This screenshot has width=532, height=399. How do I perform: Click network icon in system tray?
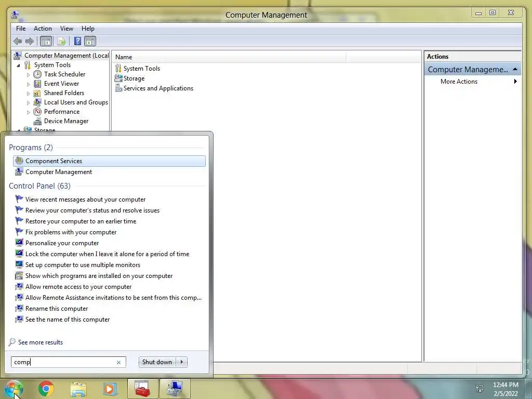point(480,388)
